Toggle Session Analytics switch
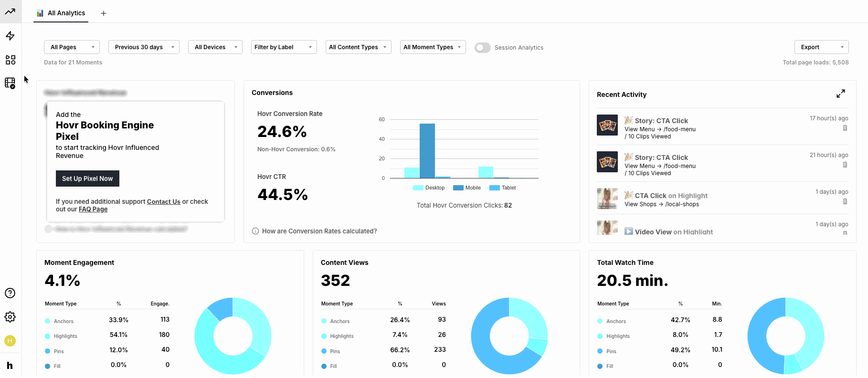Screen dimensions: 868x378 pyautogui.click(x=482, y=47)
